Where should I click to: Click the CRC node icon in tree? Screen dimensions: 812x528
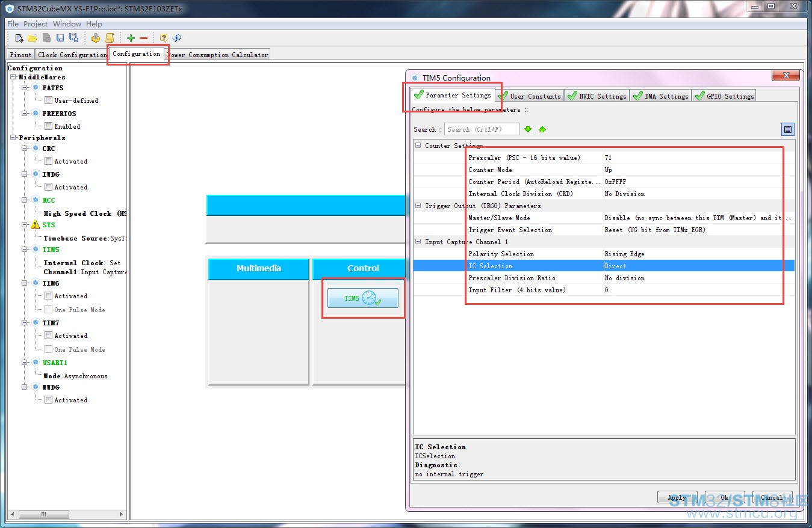(36, 149)
